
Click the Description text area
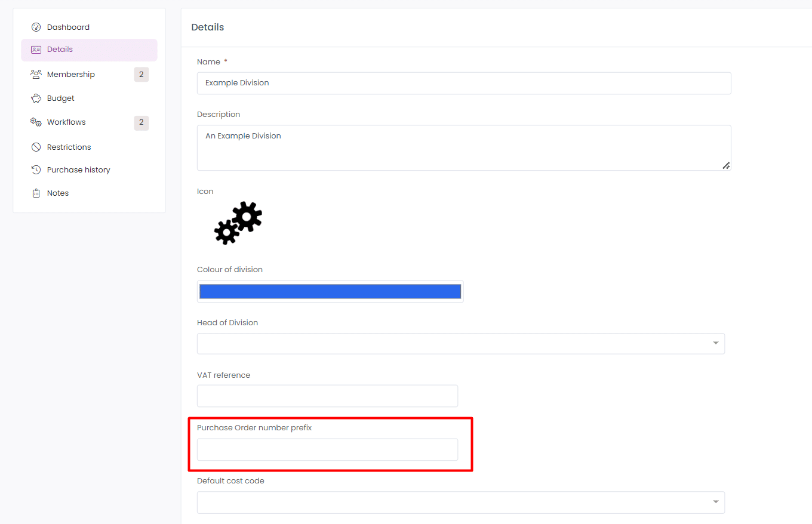(x=464, y=147)
